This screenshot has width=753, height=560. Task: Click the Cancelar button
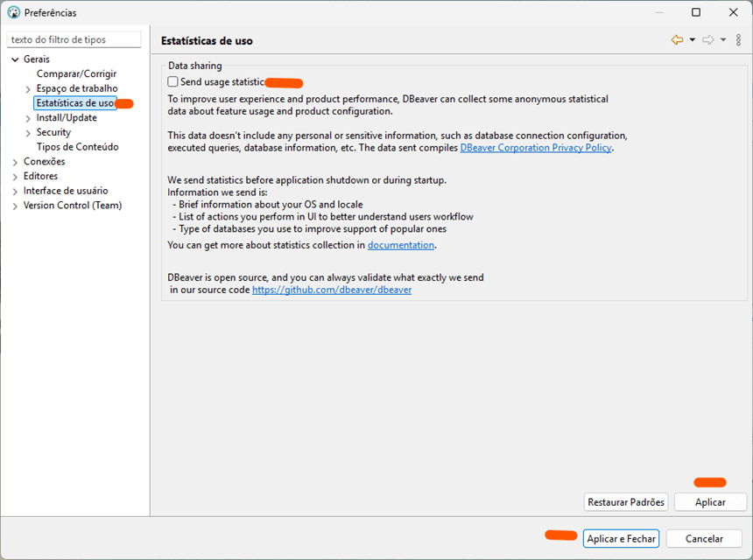(x=704, y=539)
